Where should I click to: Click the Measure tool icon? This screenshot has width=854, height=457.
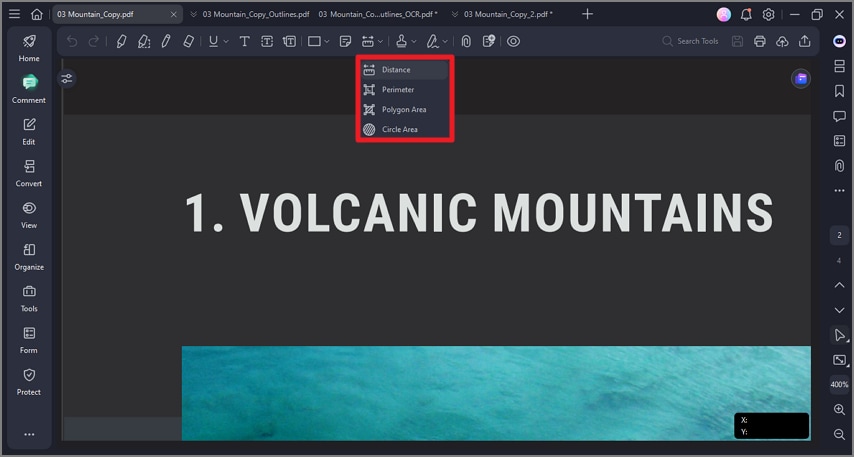[368, 41]
